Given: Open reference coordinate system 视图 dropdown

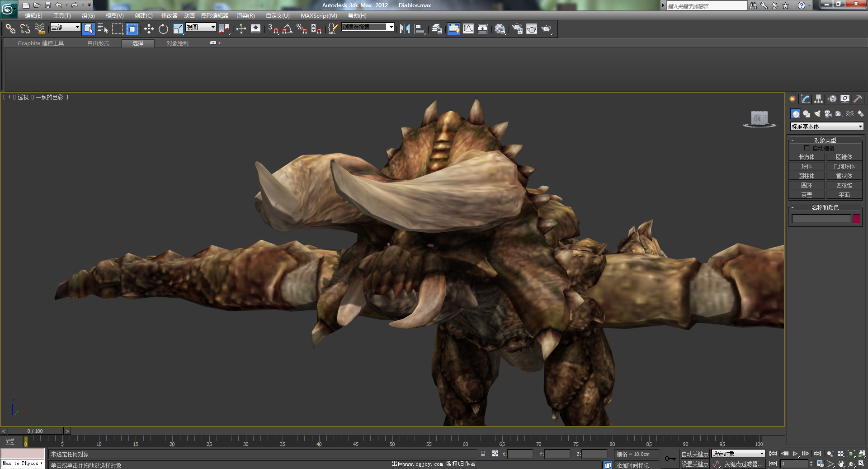Looking at the screenshot, I should pos(201,27).
